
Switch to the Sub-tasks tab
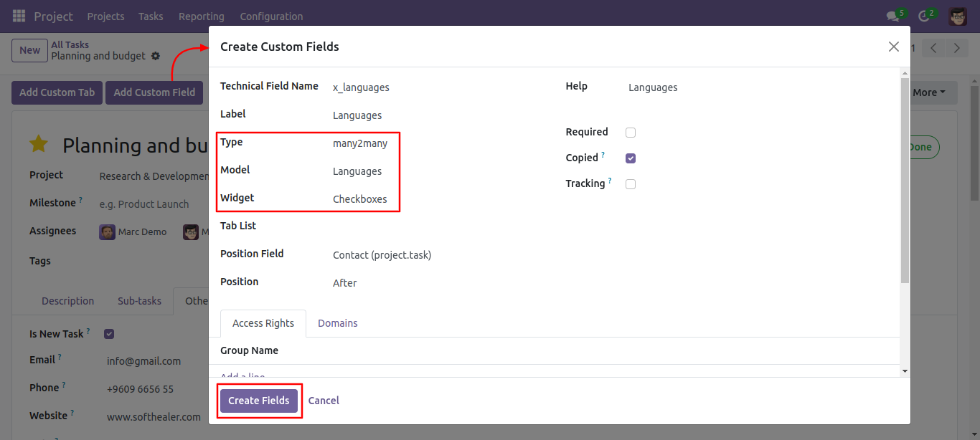(x=139, y=301)
